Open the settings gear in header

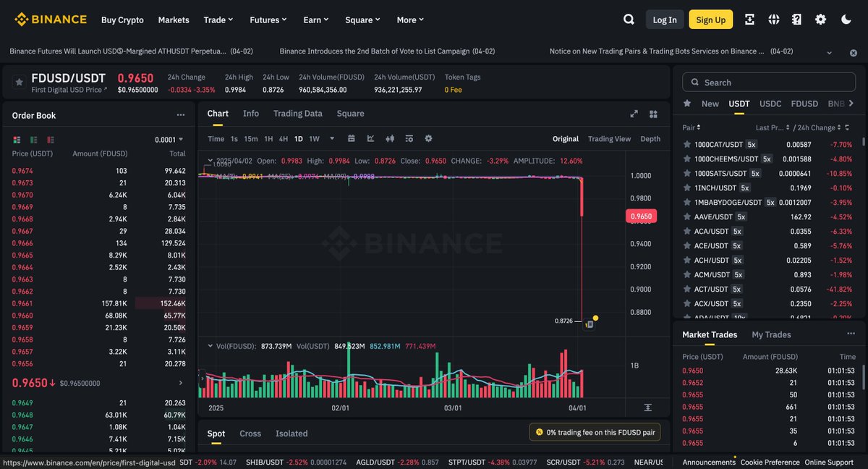click(820, 20)
